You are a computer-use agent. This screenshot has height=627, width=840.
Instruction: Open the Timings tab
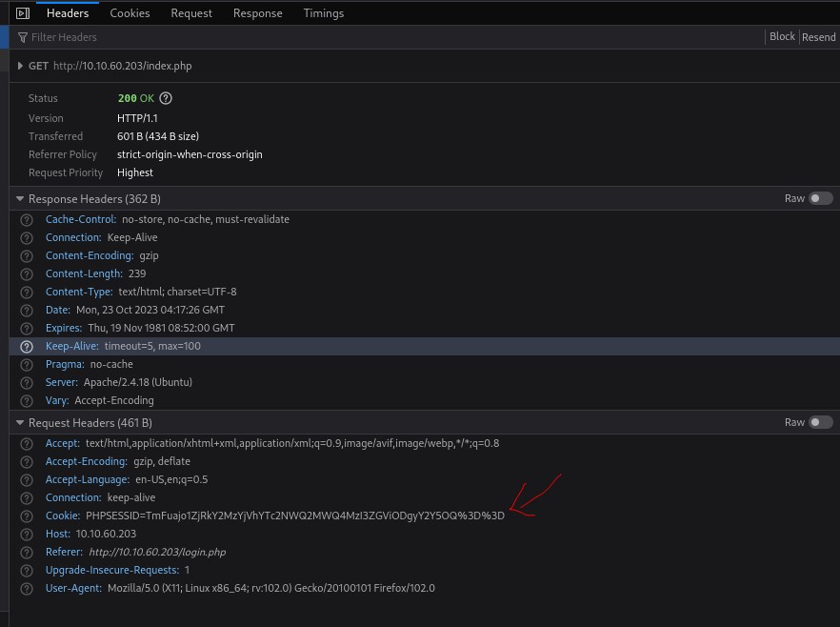(324, 13)
